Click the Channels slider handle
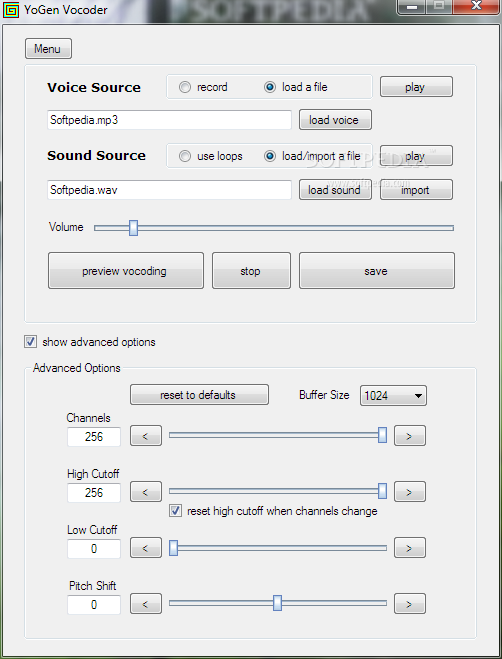 [x=382, y=435]
